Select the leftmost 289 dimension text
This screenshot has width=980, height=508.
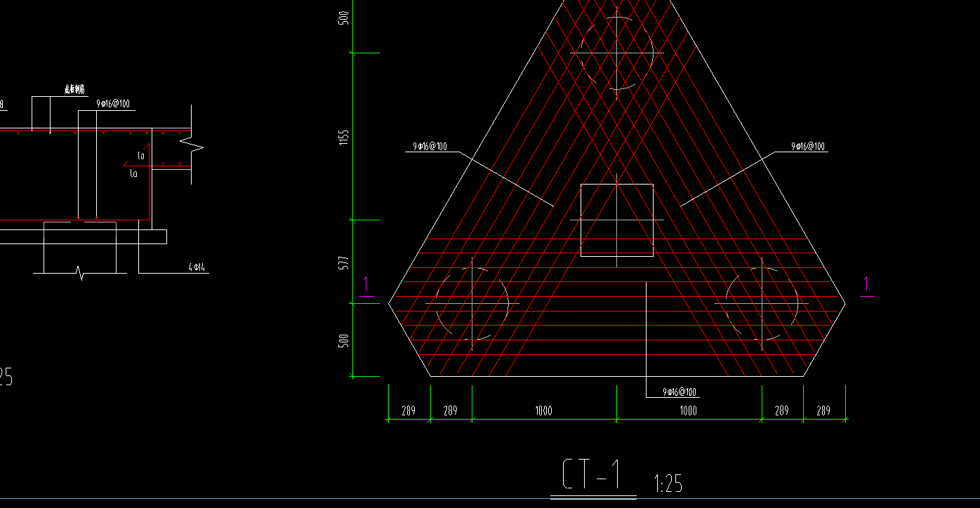[408, 411]
